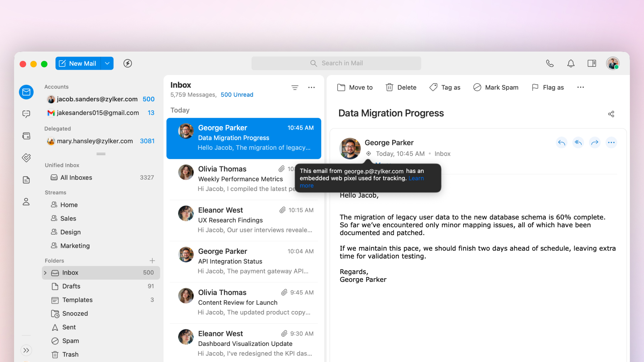
Task: Add a new folder with plus icon
Action: pyautogui.click(x=152, y=261)
